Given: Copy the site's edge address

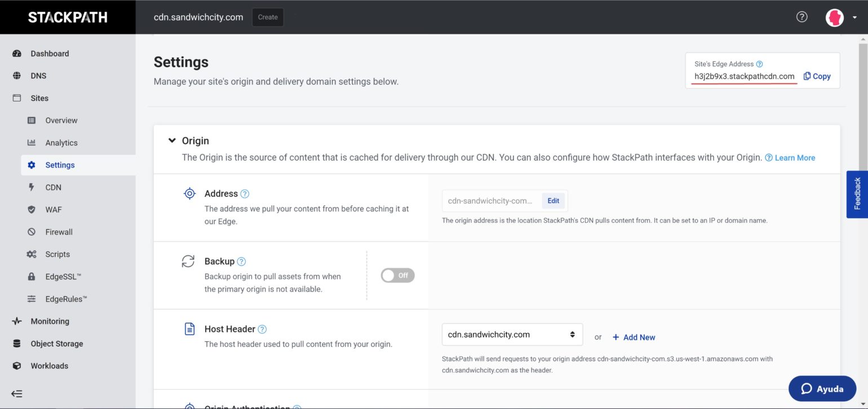Looking at the screenshot, I should coord(817,76).
